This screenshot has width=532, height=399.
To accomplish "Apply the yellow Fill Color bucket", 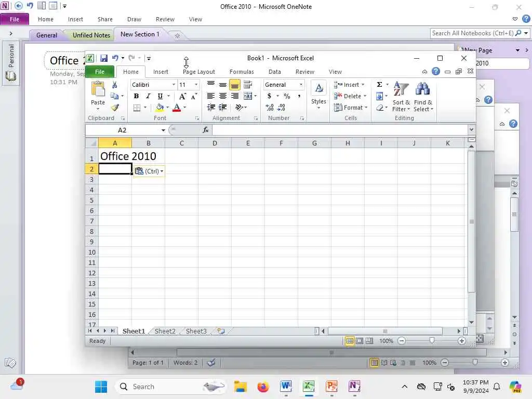I will [x=159, y=108].
